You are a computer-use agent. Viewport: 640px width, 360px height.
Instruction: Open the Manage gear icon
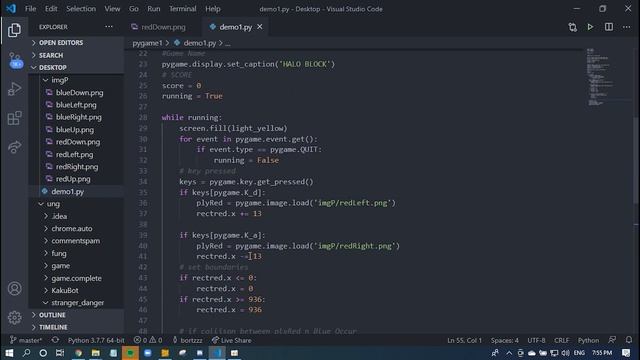coord(14,317)
